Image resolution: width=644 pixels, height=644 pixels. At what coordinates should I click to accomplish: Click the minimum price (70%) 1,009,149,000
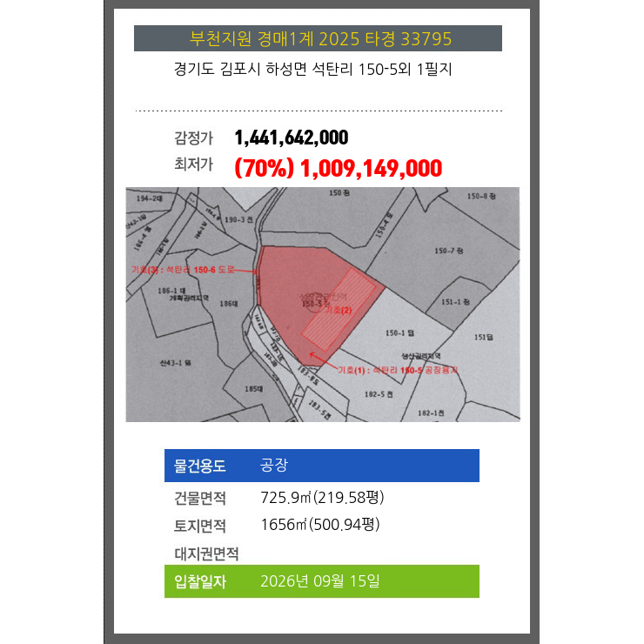(x=338, y=168)
